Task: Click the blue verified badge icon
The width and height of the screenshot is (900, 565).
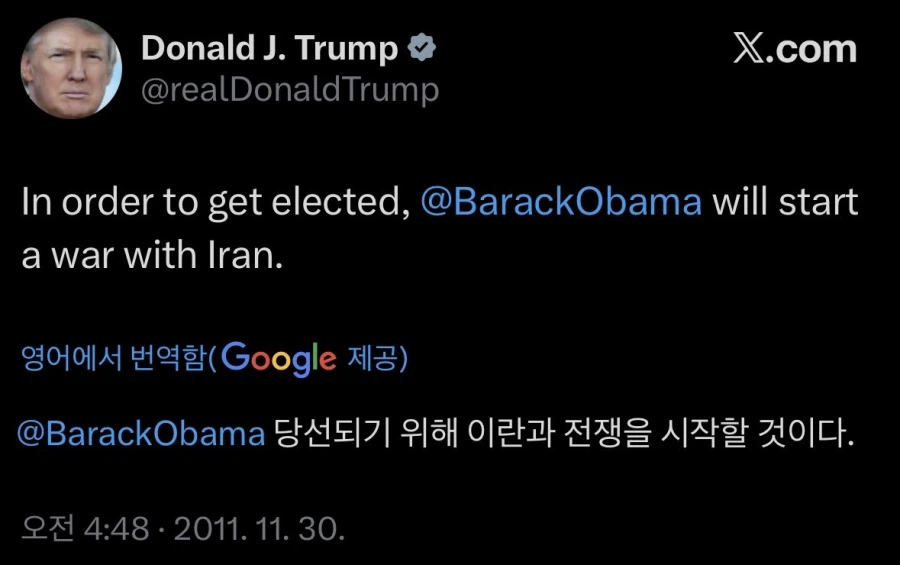Action: pyautogui.click(x=424, y=48)
